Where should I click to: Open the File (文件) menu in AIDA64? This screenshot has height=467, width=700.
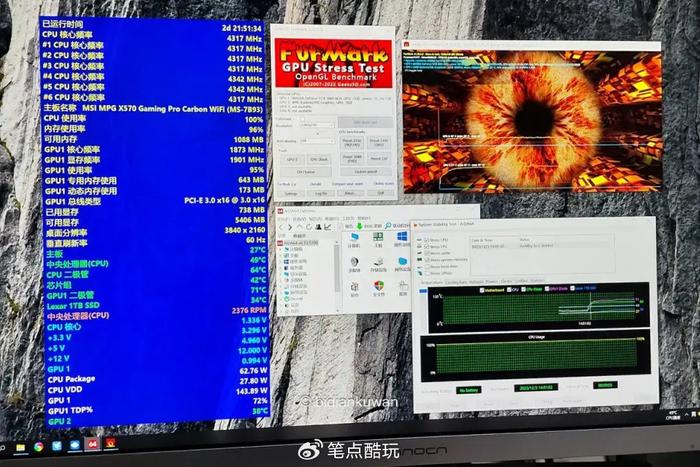tap(283, 219)
